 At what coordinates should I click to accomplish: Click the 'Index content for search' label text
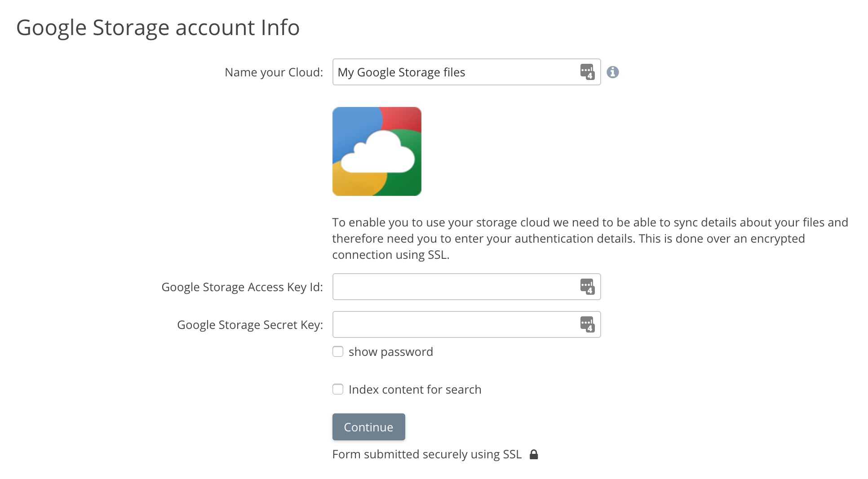coord(415,390)
